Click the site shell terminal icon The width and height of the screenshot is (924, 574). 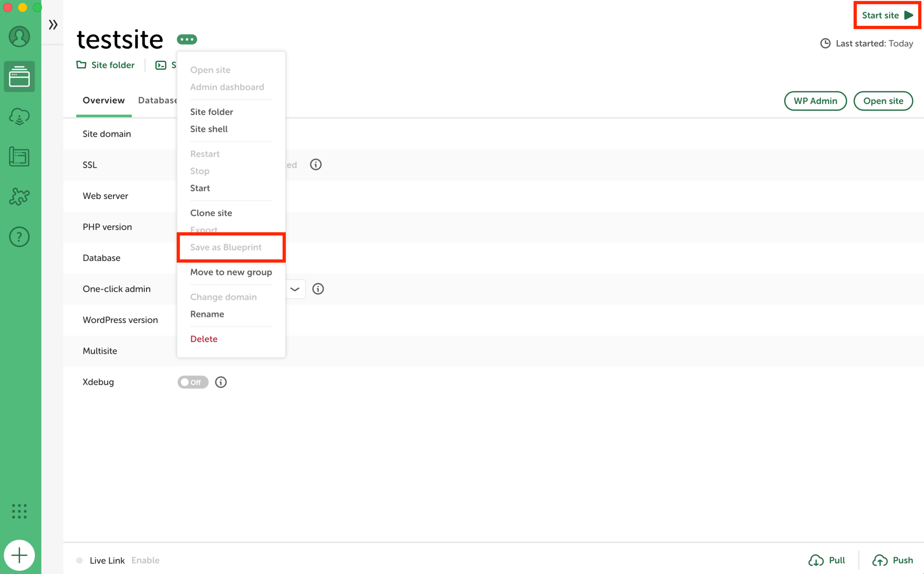pyautogui.click(x=161, y=65)
